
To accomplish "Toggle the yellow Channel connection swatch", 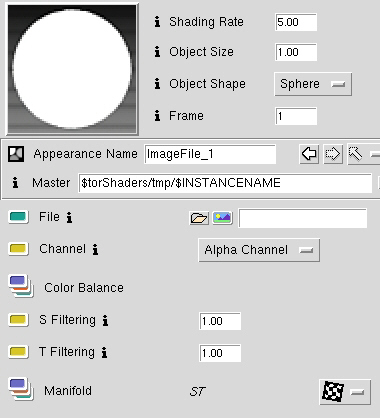I will [18, 249].
